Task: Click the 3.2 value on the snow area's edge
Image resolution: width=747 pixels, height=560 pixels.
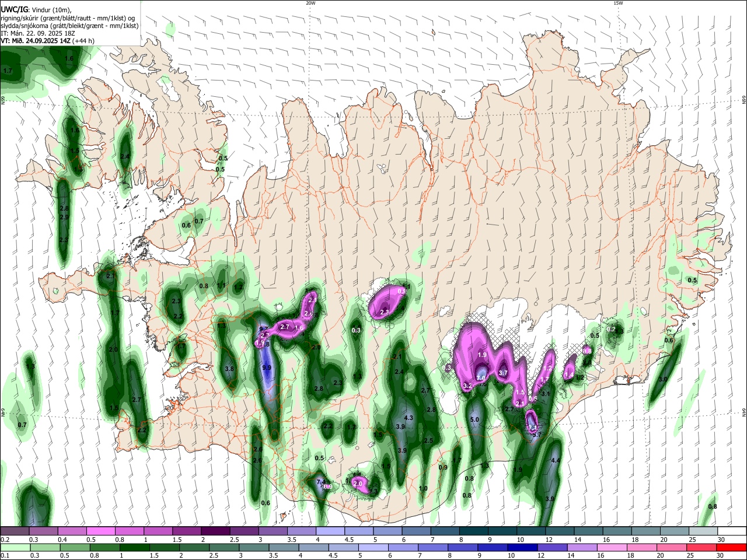Action: click(x=467, y=386)
